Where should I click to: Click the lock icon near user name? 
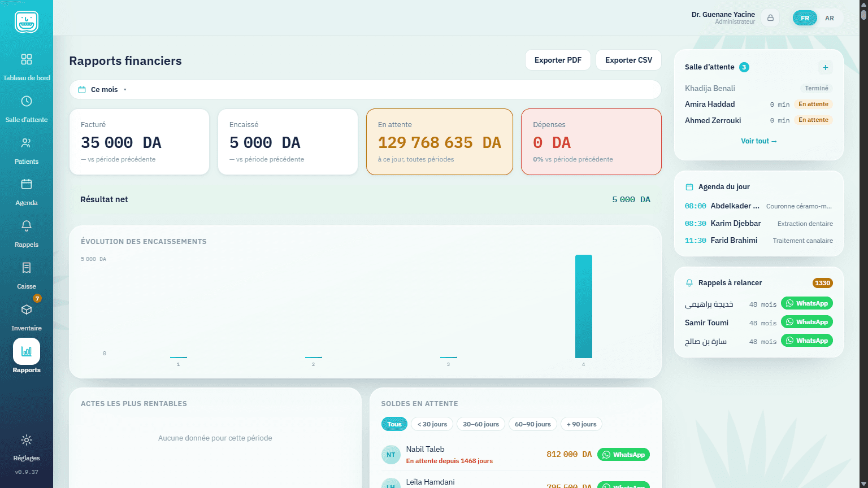pos(770,18)
